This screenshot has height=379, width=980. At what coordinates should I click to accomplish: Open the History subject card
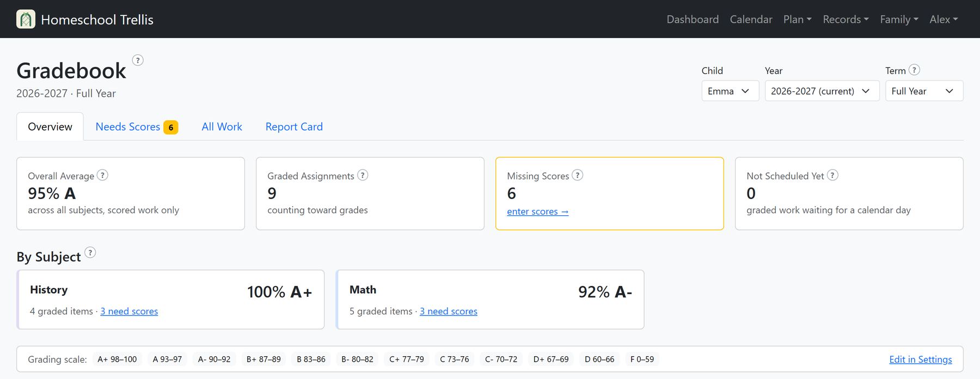point(170,300)
